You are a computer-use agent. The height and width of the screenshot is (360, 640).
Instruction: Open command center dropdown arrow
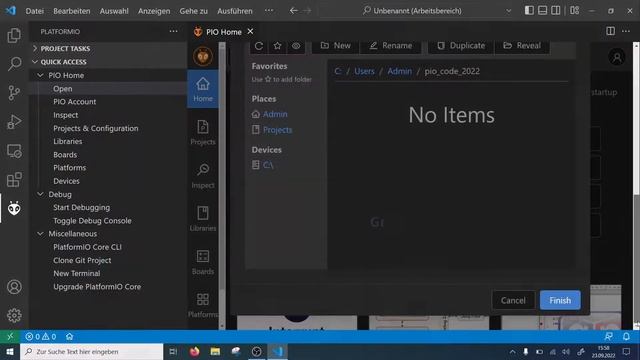pyautogui.click(x=509, y=11)
